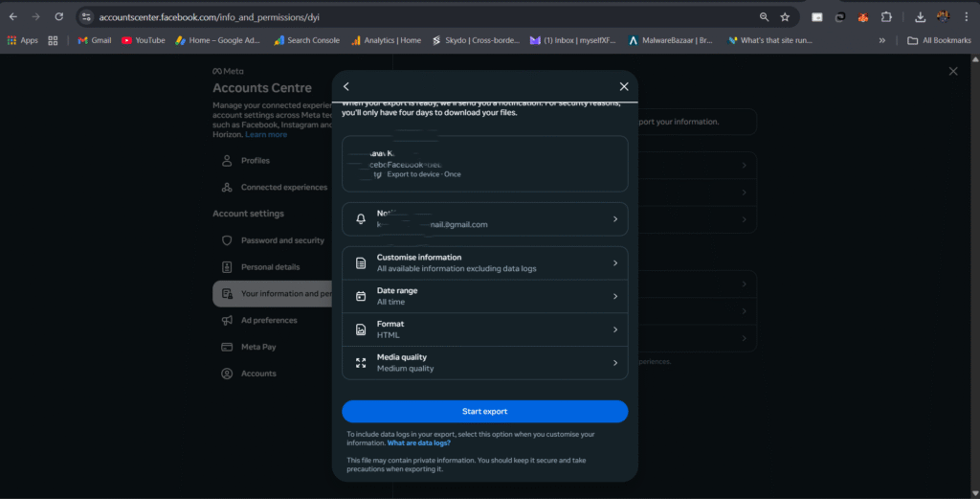Click the notification bell icon
The image size is (980, 499).
[361, 219]
